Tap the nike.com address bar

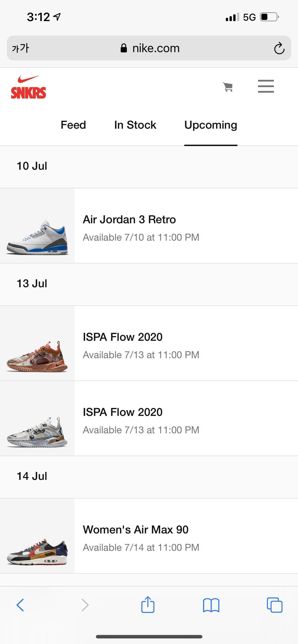(x=150, y=48)
